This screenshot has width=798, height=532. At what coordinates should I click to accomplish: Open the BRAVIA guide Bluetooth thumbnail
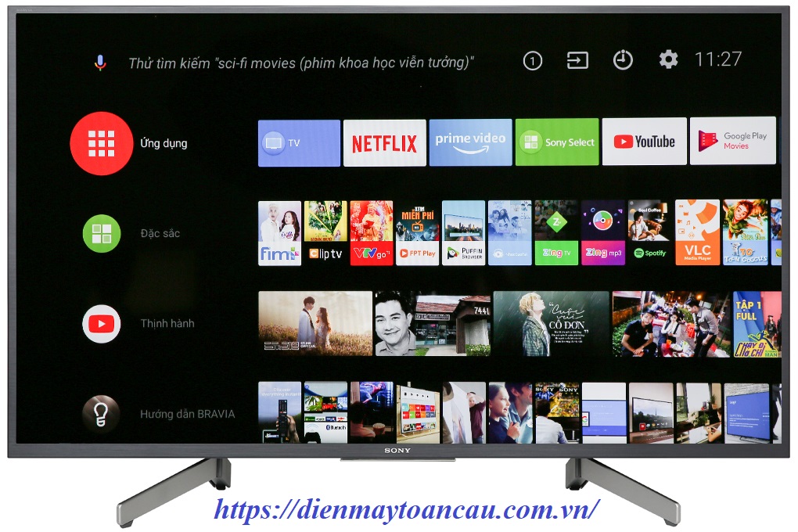tap(325, 412)
